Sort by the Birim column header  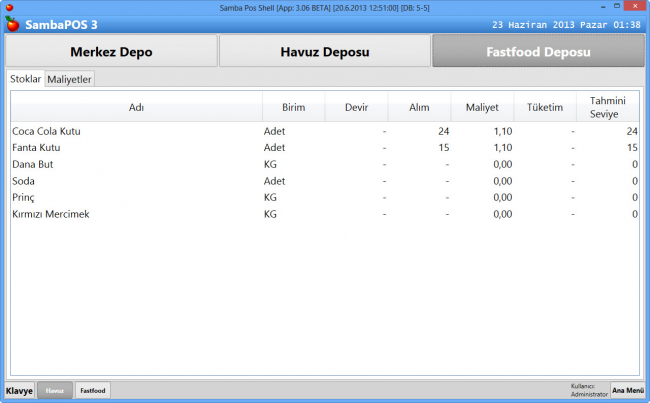click(x=294, y=107)
